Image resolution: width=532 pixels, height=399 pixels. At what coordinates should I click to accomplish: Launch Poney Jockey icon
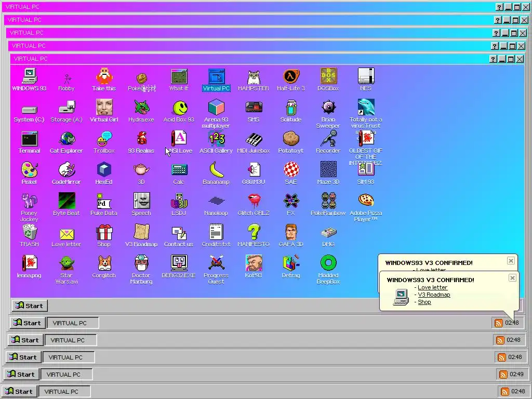tap(29, 208)
